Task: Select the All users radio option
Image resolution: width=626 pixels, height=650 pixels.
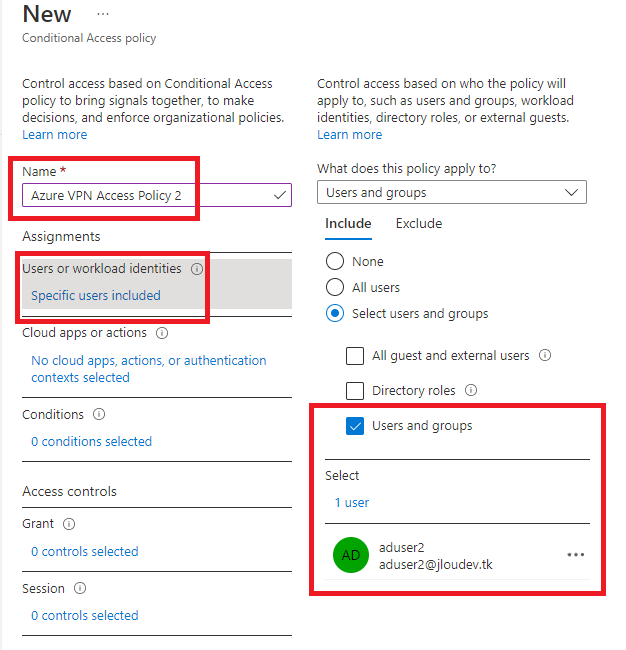Action: click(335, 287)
